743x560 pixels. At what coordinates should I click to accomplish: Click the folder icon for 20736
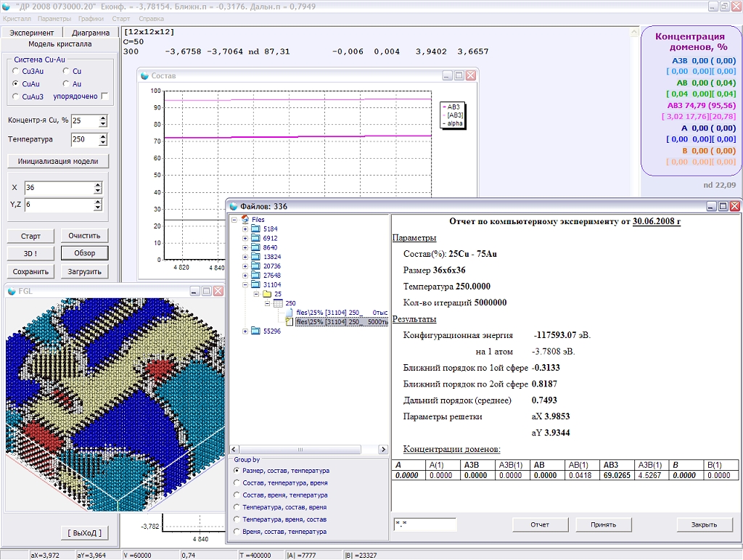(256, 265)
